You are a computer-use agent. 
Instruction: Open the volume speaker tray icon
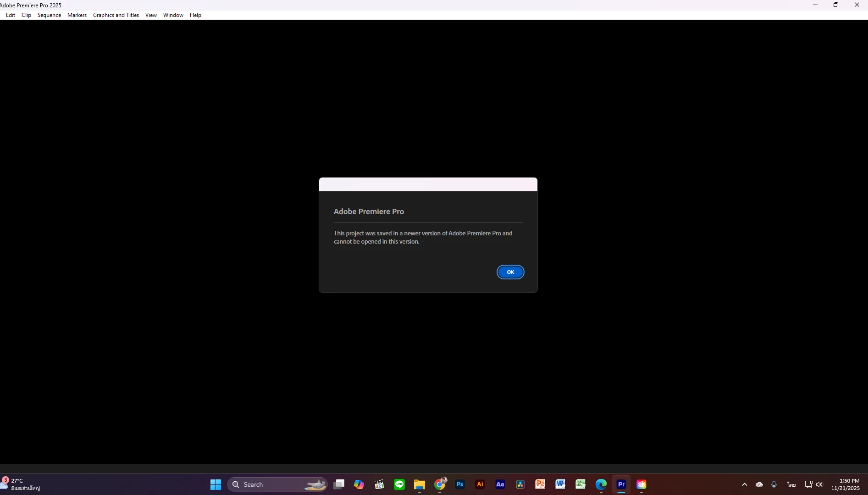819,484
